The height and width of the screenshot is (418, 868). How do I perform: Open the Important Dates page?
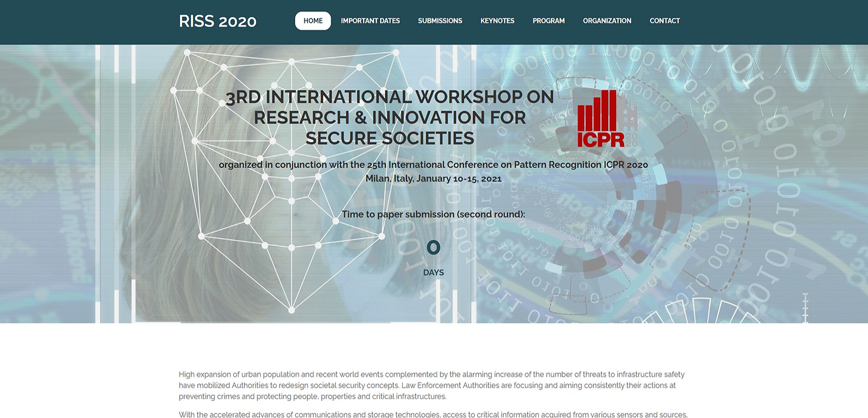(x=370, y=21)
